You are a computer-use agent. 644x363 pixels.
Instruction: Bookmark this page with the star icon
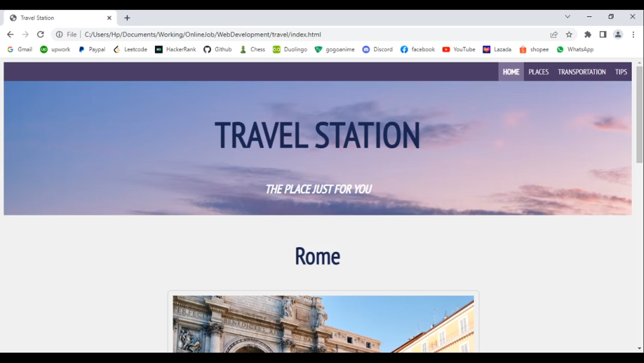[569, 34]
